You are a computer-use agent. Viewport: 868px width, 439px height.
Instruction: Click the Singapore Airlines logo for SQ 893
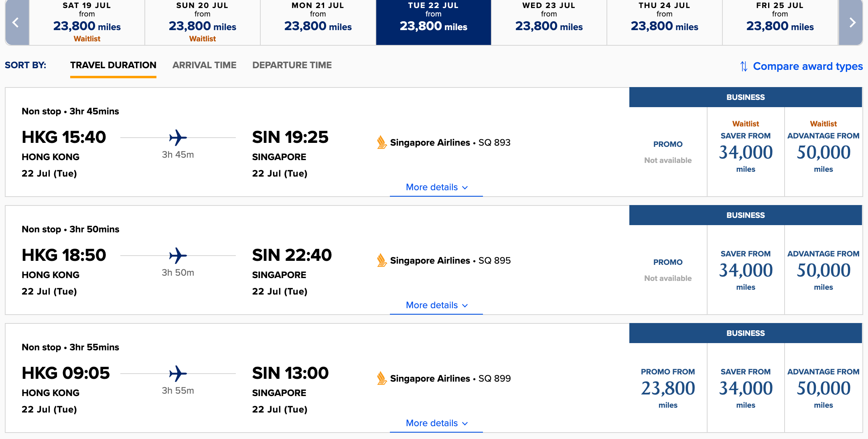tap(381, 142)
